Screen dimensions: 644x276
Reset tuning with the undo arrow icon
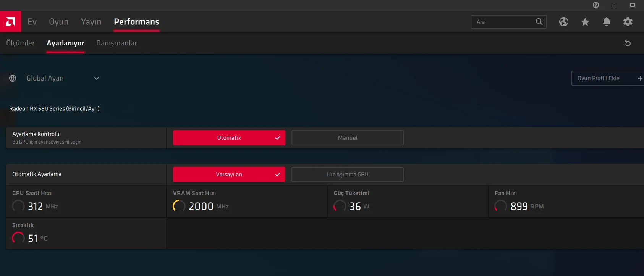(x=628, y=43)
